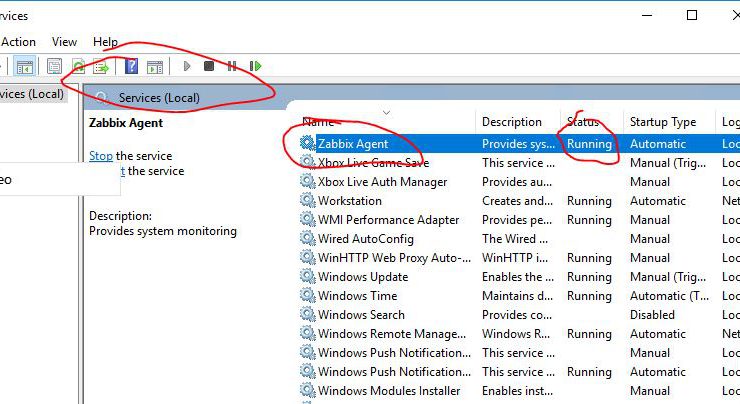The height and width of the screenshot is (404, 740).
Task: Click the Restart Service toolbar icon
Action: 255,66
